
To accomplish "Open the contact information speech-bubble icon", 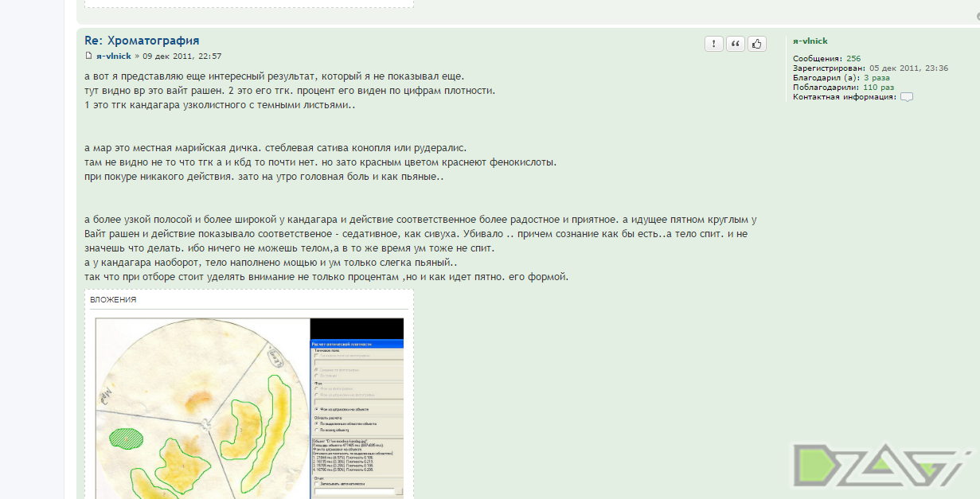I will tap(907, 97).
